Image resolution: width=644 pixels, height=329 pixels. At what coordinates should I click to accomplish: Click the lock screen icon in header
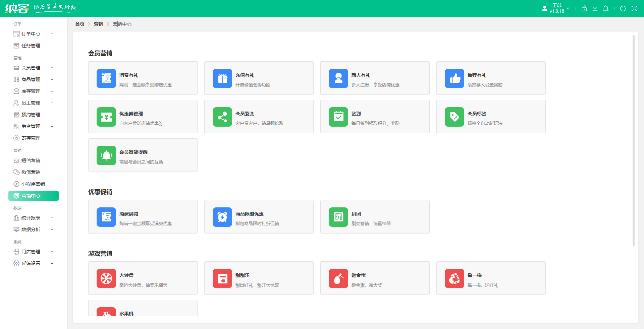[x=584, y=8]
